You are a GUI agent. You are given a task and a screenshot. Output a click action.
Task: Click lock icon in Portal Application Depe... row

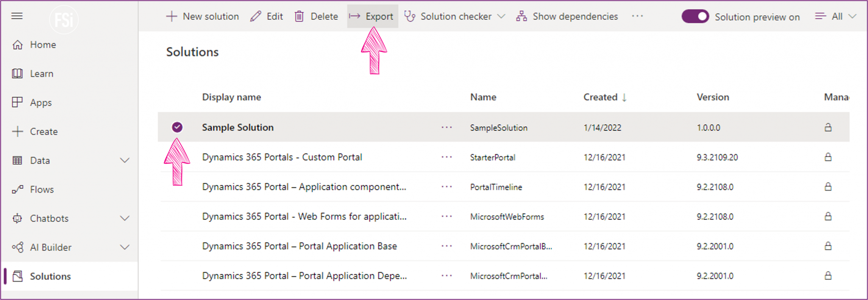pyautogui.click(x=828, y=275)
